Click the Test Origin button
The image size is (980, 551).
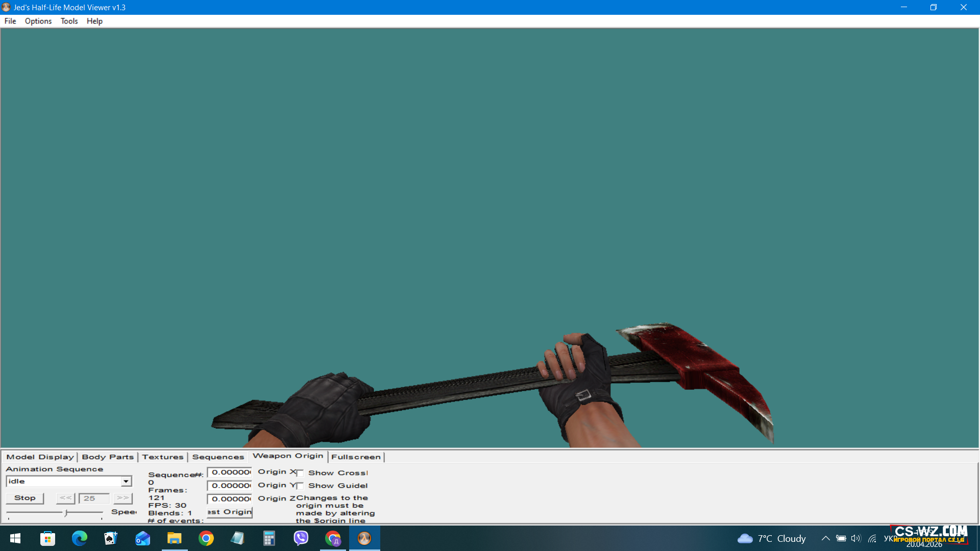click(x=230, y=512)
